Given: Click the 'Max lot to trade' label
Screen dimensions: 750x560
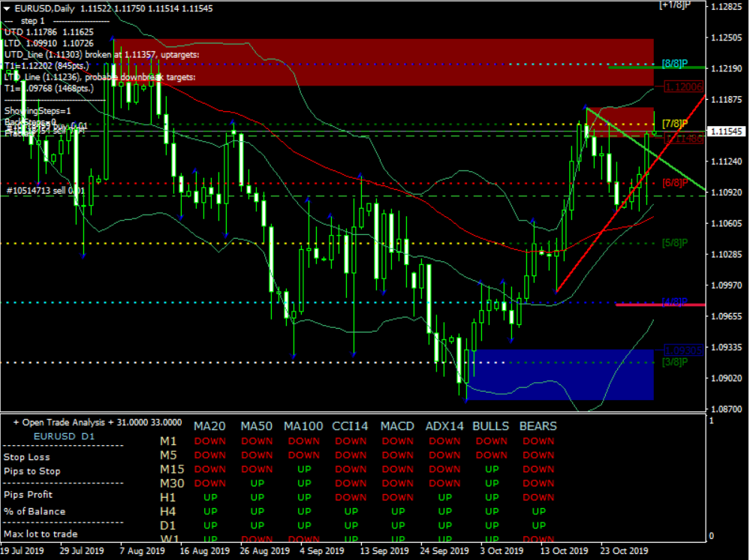Looking at the screenshot, I should pos(41,534).
